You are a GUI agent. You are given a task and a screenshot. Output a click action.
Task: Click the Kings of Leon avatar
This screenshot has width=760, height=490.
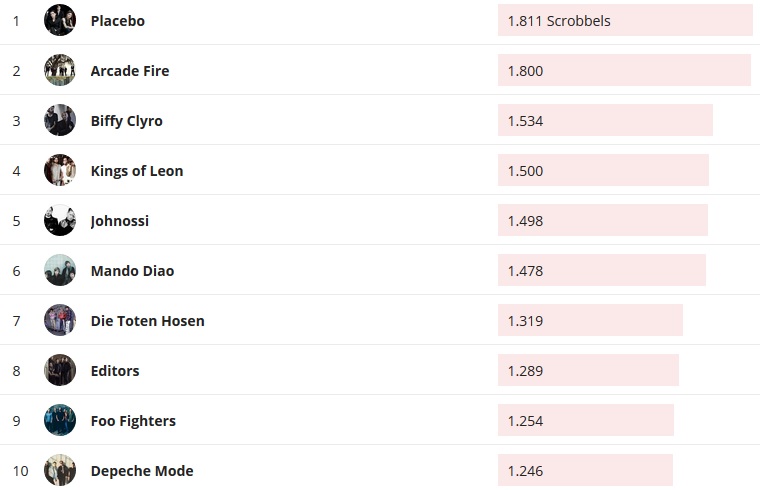pyautogui.click(x=60, y=170)
